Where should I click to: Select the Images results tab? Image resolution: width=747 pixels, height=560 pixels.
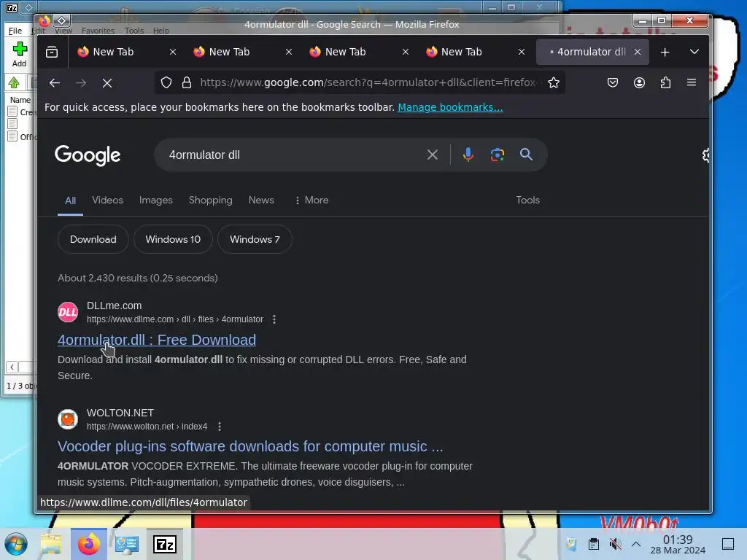156,200
